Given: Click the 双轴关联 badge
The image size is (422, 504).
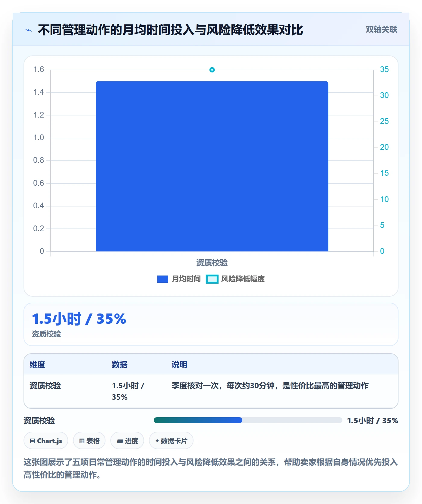Looking at the screenshot, I should [x=381, y=30].
